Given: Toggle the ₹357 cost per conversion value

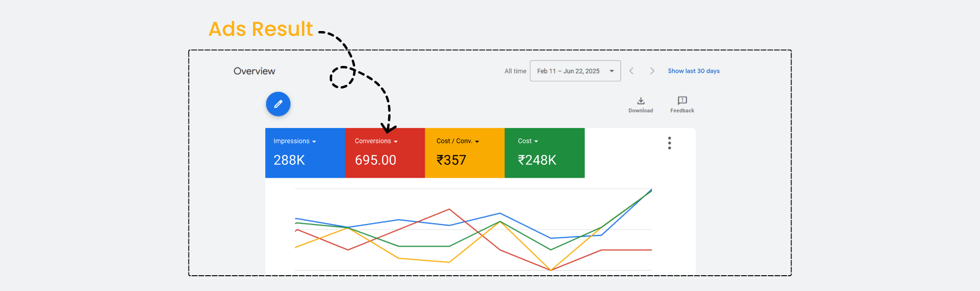Looking at the screenshot, I should point(451,161).
